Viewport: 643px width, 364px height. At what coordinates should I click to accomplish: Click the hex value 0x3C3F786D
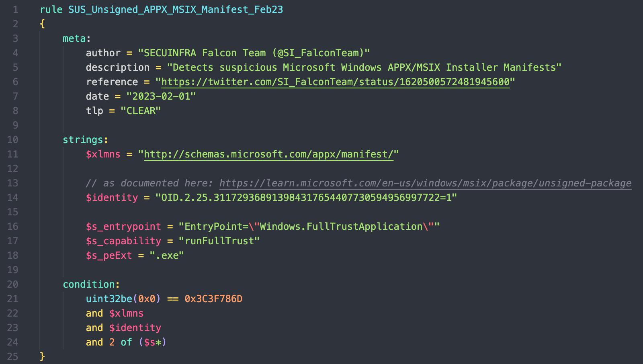(213, 299)
